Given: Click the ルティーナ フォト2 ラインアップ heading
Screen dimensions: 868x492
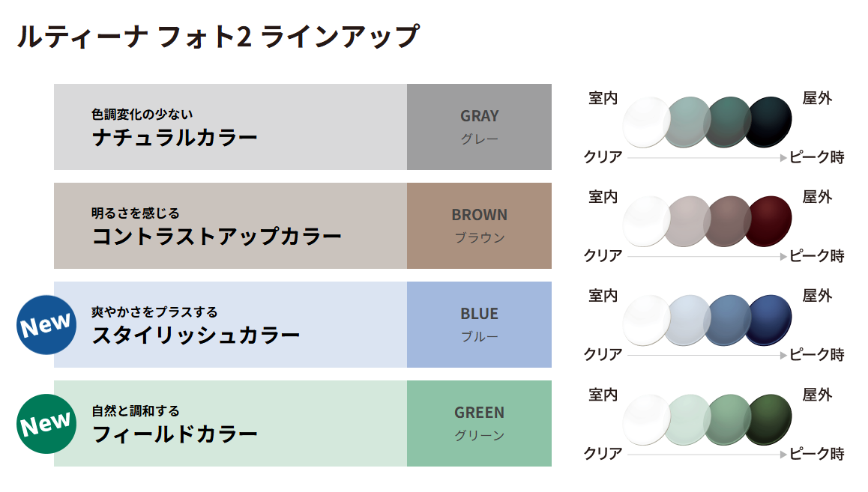Looking at the screenshot, I should 218,37.
